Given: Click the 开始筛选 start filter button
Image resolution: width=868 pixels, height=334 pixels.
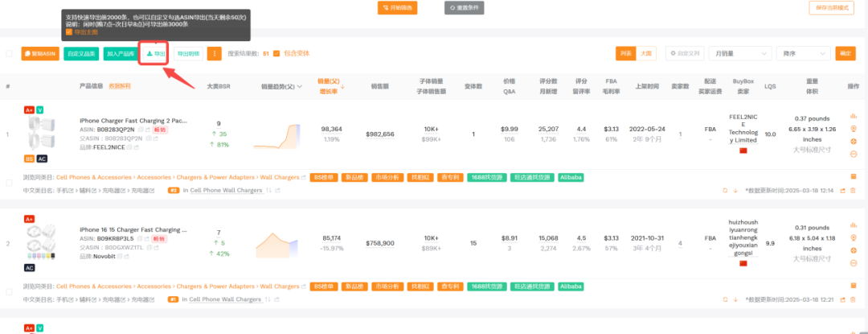Looking at the screenshot, I should pos(398,8).
